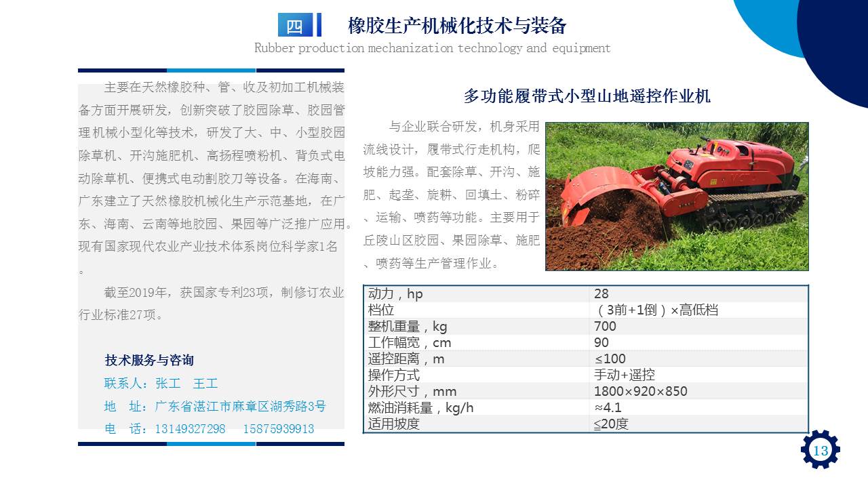Click the value 28 in power row
868x488 pixels.
[601, 293]
